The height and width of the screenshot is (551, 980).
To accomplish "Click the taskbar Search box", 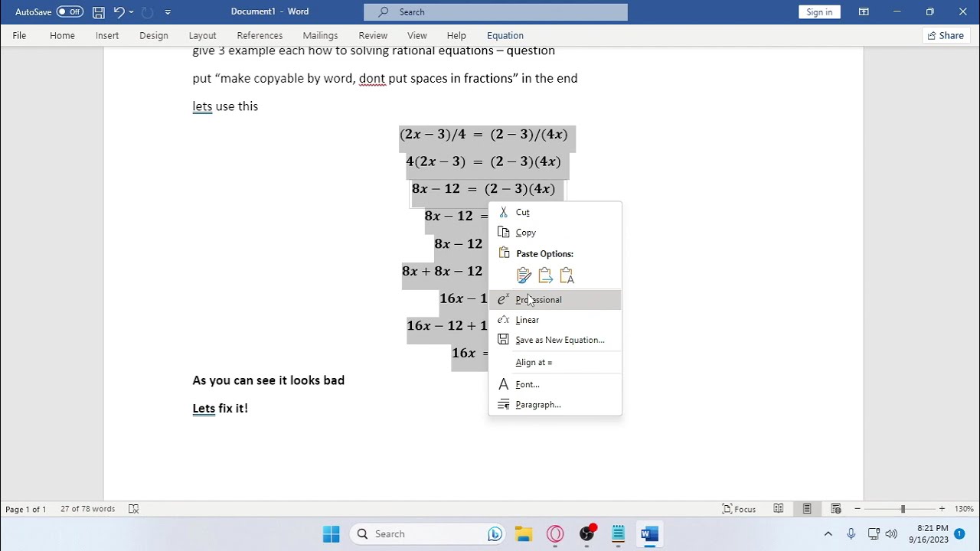I will tap(428, 534).
